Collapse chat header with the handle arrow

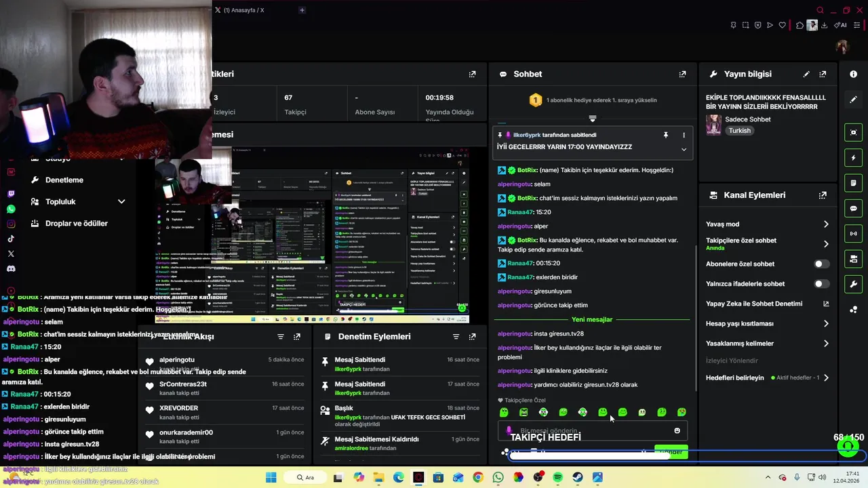tap(593, 119)
